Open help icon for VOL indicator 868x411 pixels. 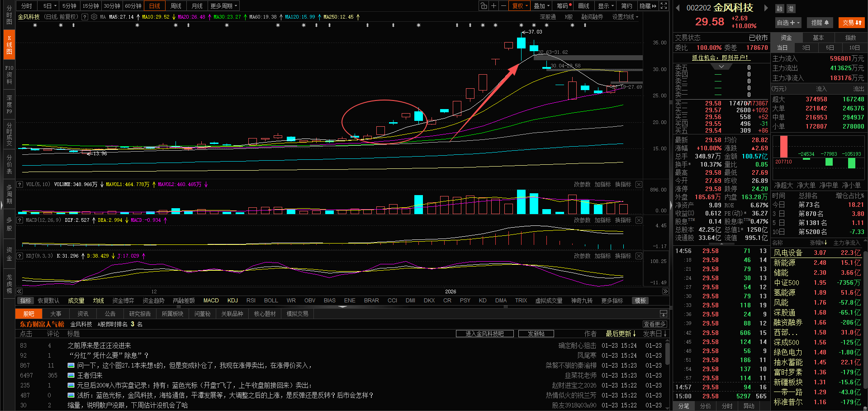point(20,185)
